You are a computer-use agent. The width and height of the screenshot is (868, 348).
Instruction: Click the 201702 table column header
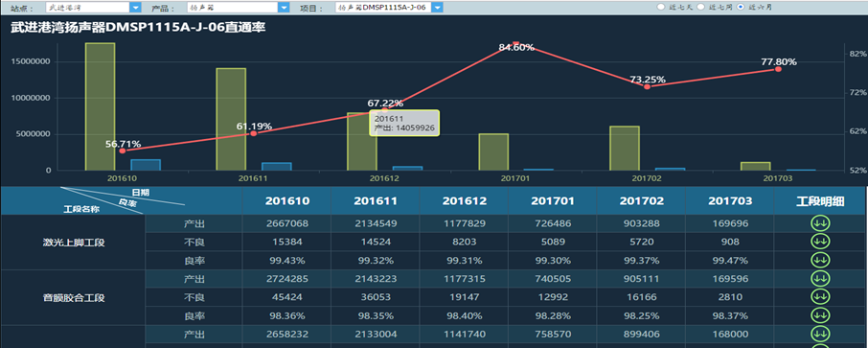[x=641, y=200]
